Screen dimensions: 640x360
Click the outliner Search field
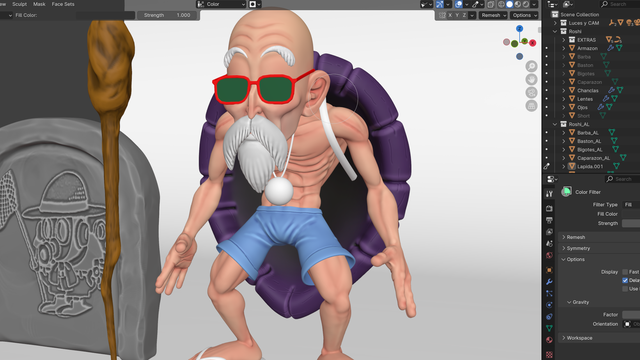point(620,4)
